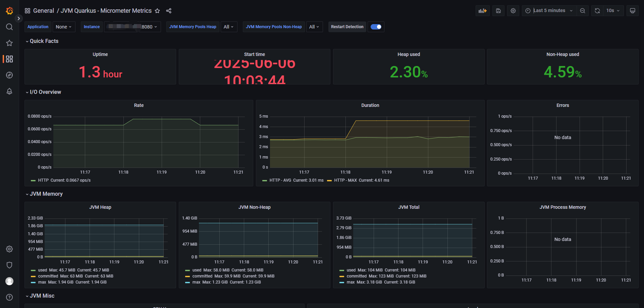Open the Alerting bell icon
Screen dimensions: 644x308
coord(9,91)
